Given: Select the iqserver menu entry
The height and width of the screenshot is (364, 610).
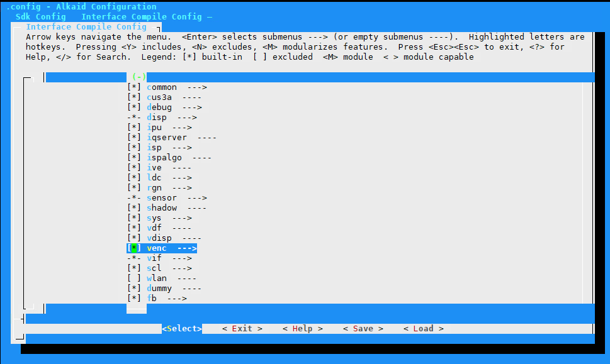Looking at the screenshot, I should (167, 138).
